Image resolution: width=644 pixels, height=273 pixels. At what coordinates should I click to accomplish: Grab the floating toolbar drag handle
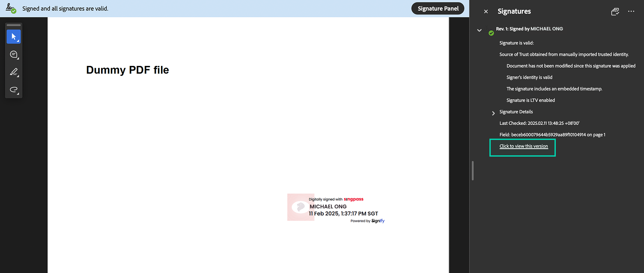13,25
